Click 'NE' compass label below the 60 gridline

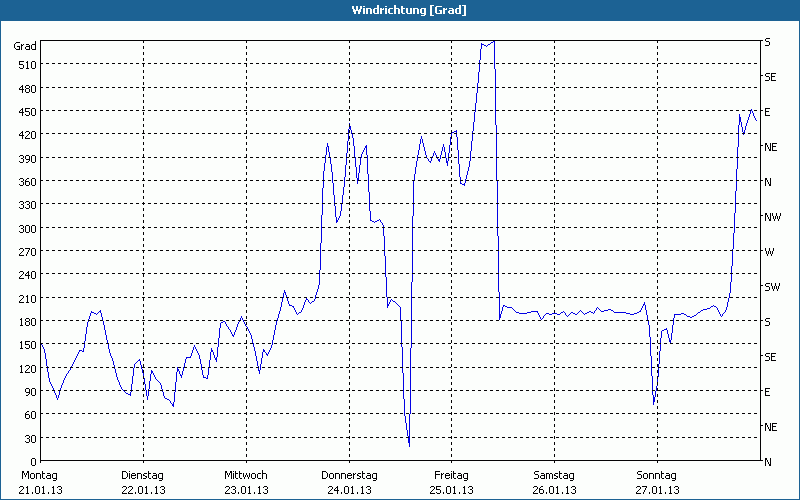point(770,427)
